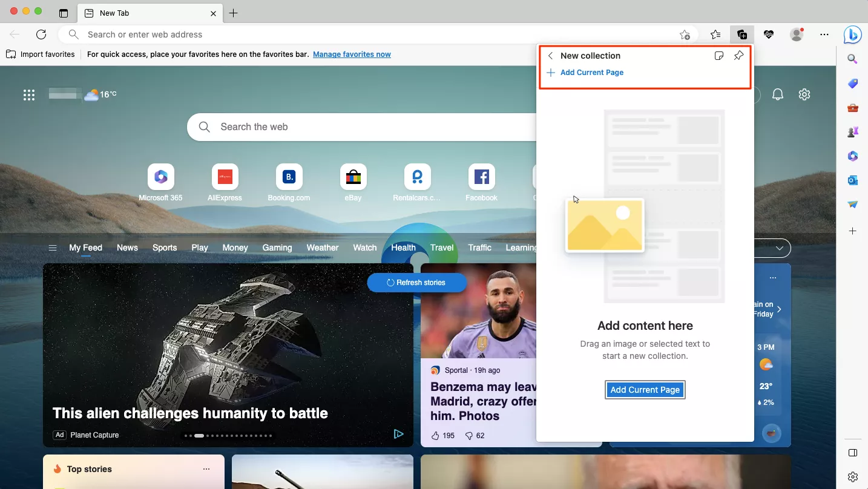Screen dimensions: 868x489
Task: Open the app launcher grid icon
Action: [x=29, y=94]
